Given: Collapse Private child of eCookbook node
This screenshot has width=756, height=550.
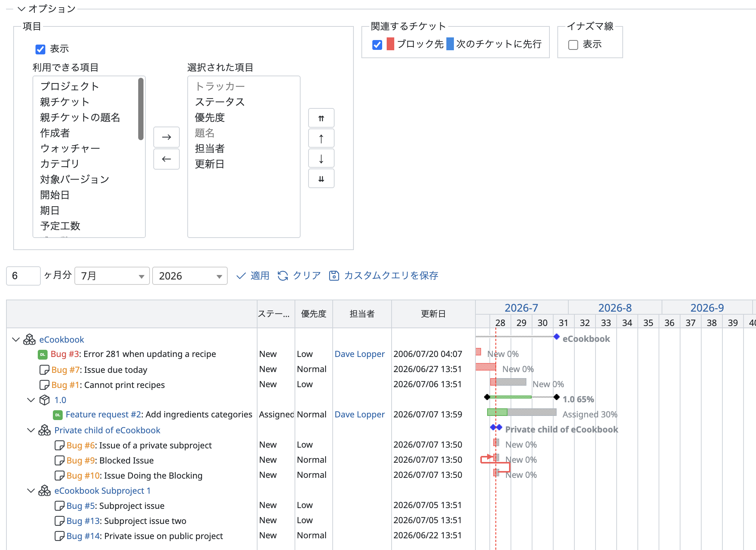Looking at the screenshot, I should [31, 430].
